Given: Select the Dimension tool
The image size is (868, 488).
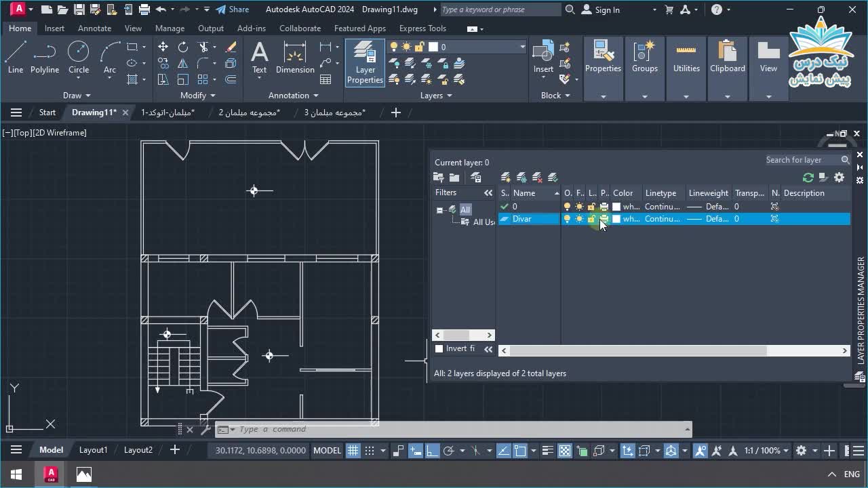Looking at the screenshot, I should [295, 58].
